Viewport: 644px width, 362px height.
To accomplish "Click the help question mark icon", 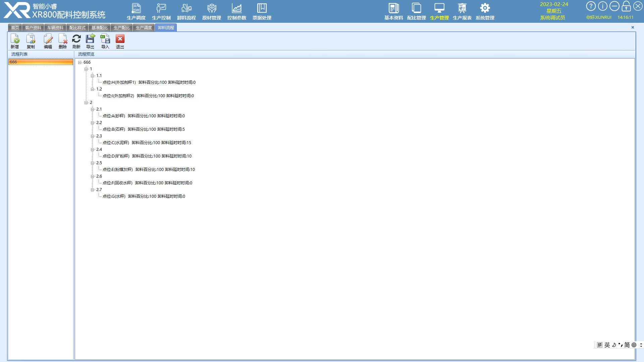I will click(591, 6).
